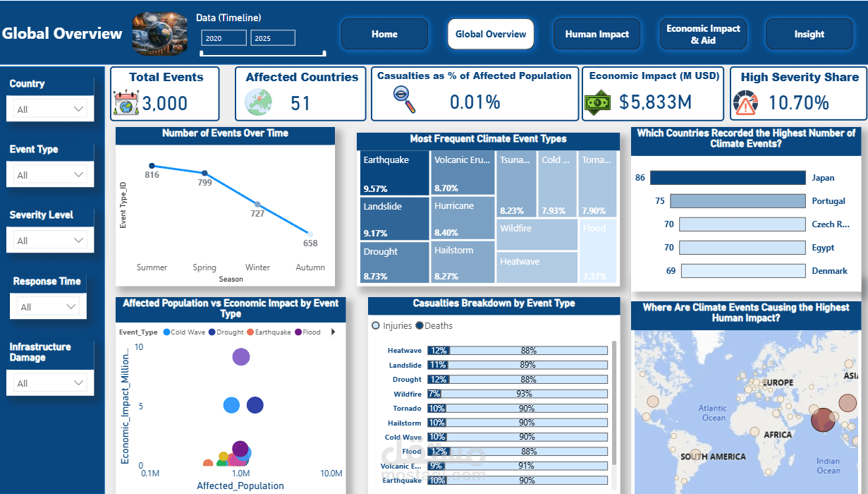The height and width of the screenshot is (494, 868).
Task: Click Earthquake legend color dot
Action: tap(250, 332)
